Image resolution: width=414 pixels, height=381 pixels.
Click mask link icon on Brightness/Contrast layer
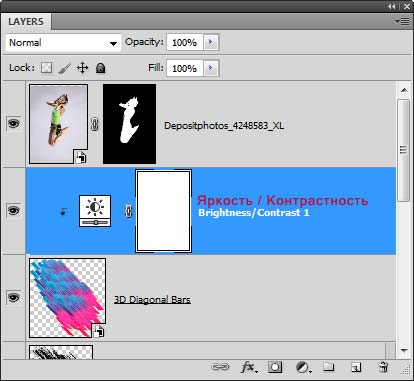coord(128,211)
